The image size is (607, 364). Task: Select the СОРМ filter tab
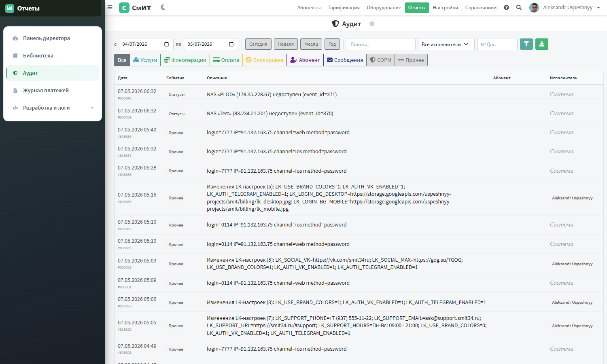(381, 60)
